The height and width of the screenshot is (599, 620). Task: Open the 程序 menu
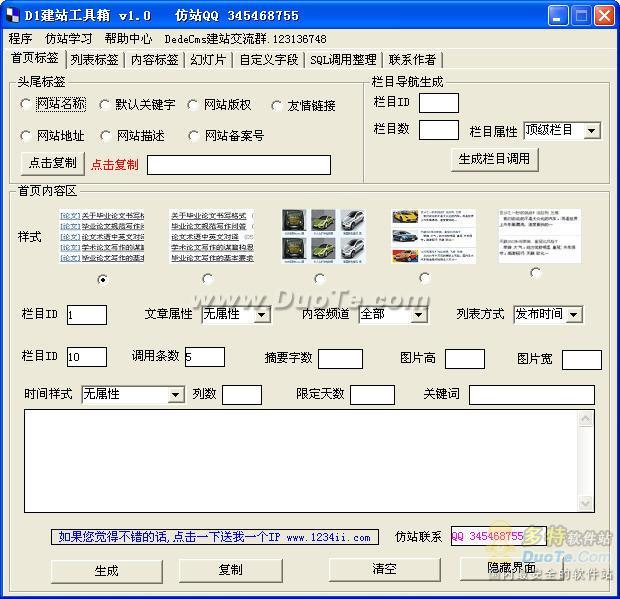coord(20,39)
